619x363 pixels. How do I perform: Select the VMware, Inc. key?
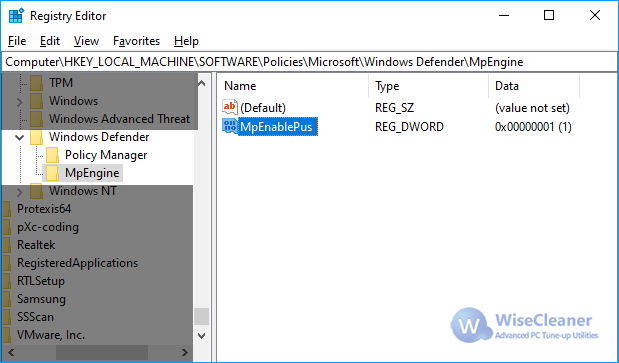tap(51, 335)
